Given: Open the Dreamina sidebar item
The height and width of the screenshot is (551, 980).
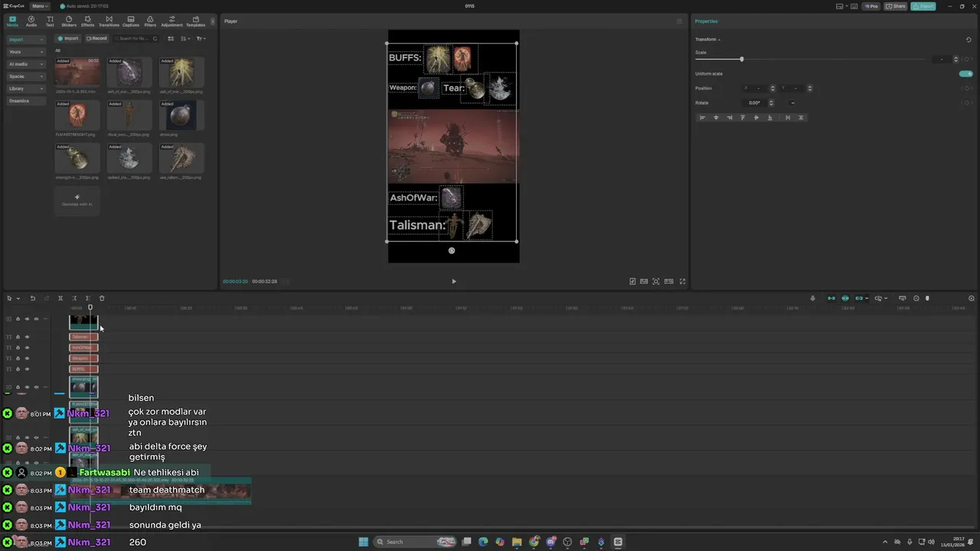Looking at the screenshot, I should coord(26,101).
